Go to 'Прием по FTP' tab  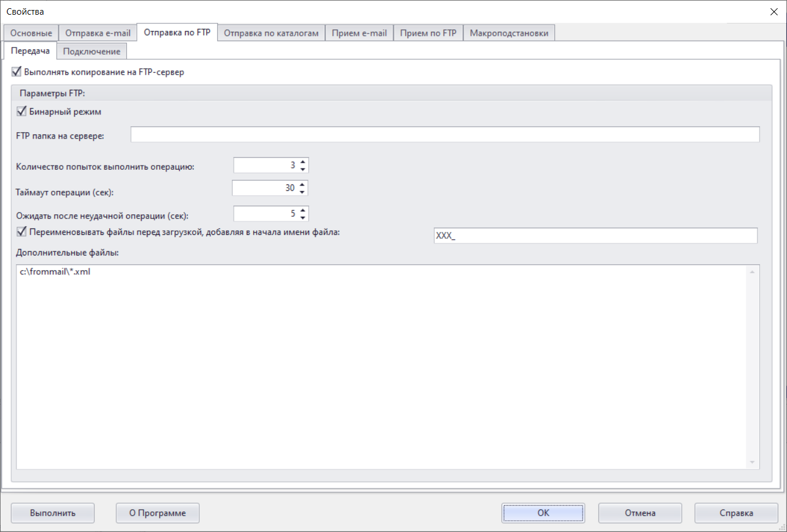click(x=428, y=33)
